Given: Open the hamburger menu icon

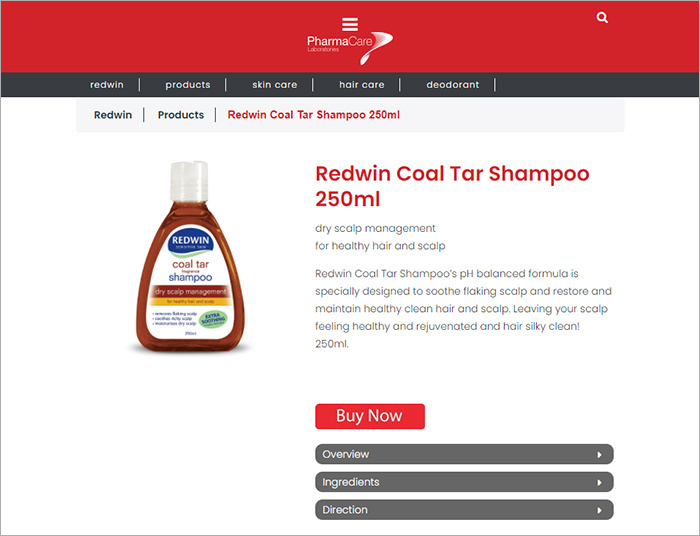Looking at the screenshot, I should [350, 25].
